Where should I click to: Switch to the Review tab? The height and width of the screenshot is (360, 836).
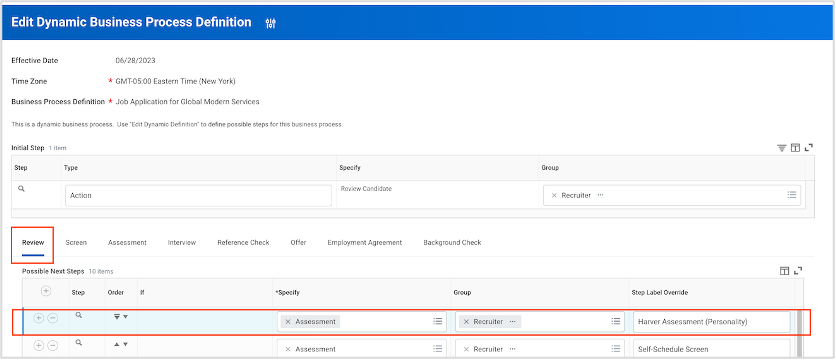(33, 243)
